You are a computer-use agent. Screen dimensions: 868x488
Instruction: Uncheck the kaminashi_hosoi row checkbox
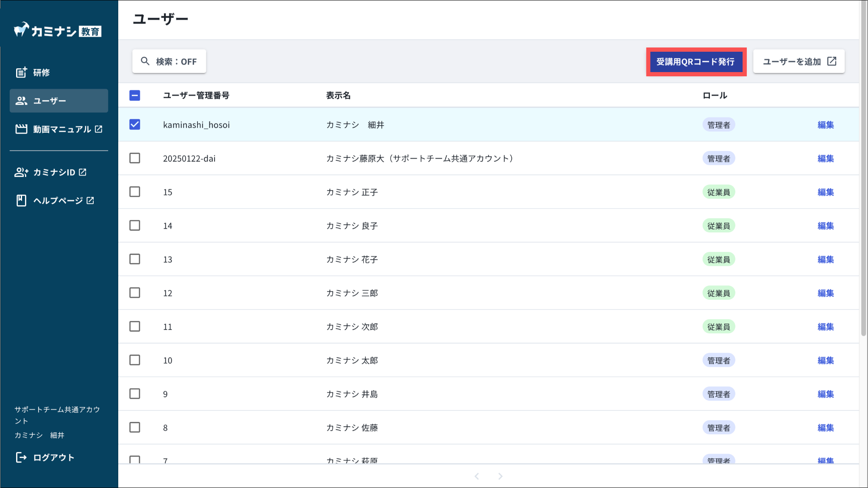[x=135, y=125]
